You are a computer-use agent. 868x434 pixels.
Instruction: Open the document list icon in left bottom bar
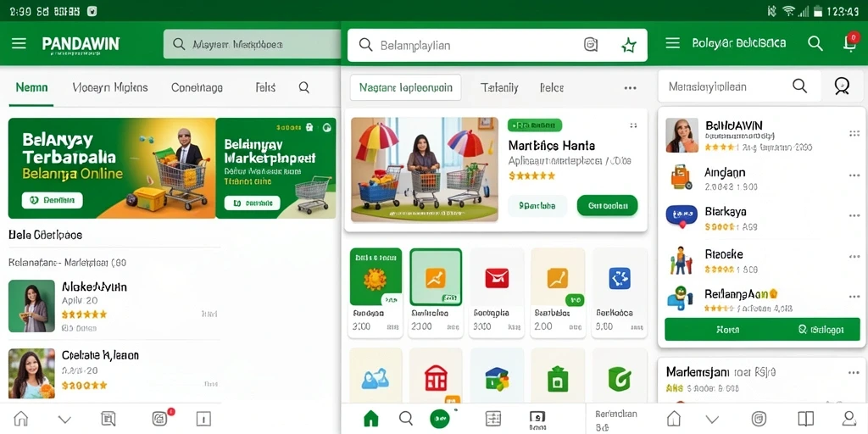point(108,419)
